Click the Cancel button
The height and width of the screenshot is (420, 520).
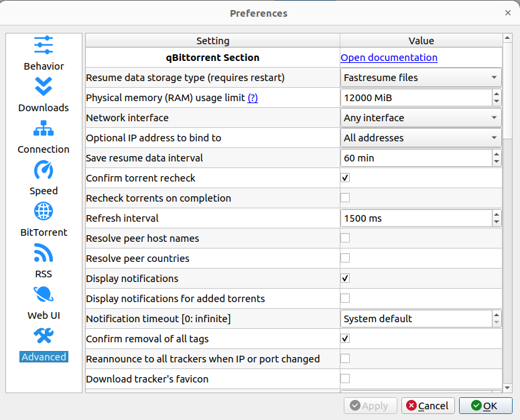click(428, 406)
